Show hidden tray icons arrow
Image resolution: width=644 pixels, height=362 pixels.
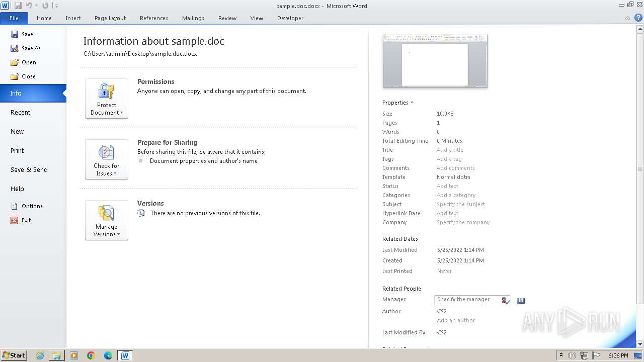click(x=561, y=355)
